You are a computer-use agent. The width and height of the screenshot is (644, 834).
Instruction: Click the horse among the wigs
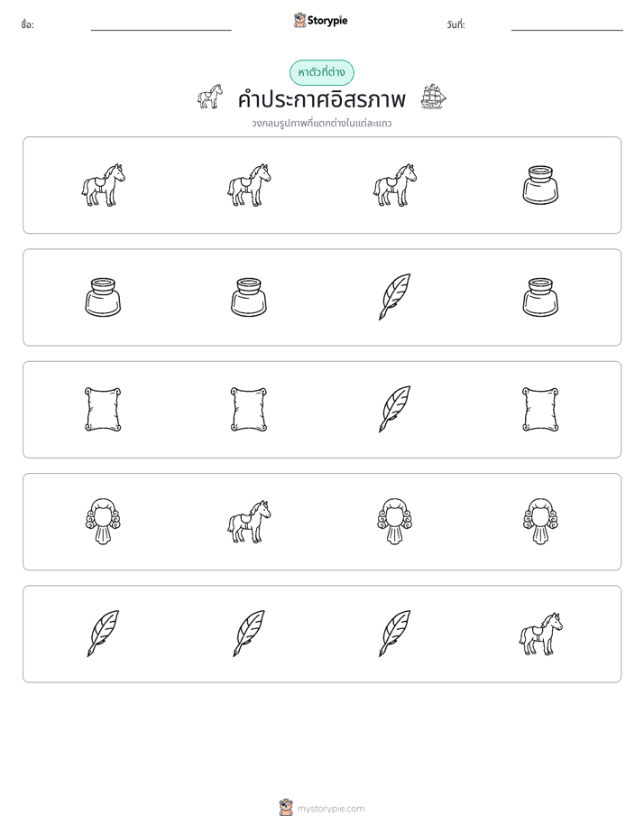(x=249, y=522)
